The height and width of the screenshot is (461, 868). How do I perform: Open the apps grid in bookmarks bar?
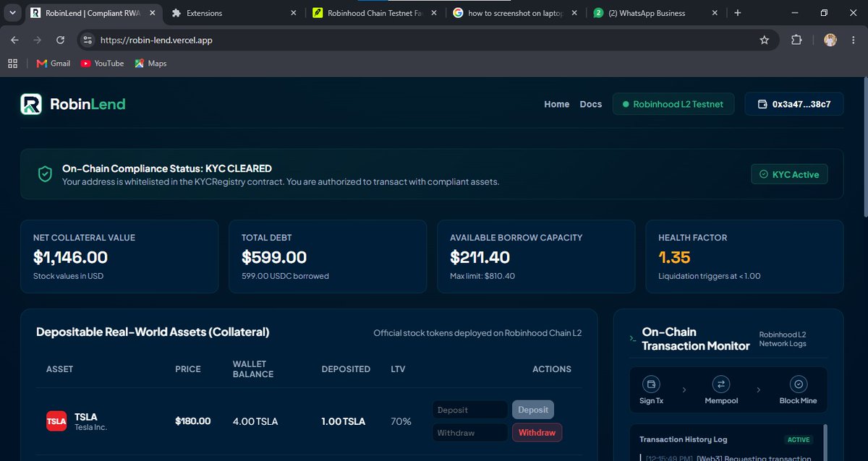coord(12,64)
